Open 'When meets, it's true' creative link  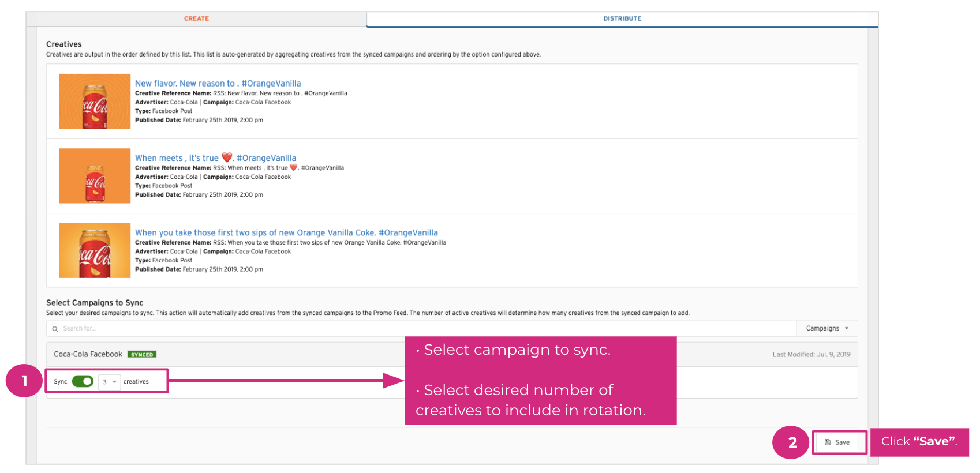click(x=215, y=158)
